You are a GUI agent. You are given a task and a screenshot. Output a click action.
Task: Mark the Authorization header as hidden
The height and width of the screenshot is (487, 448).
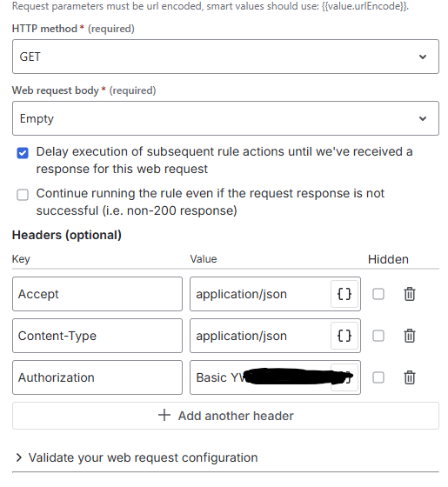coord(378,377)
